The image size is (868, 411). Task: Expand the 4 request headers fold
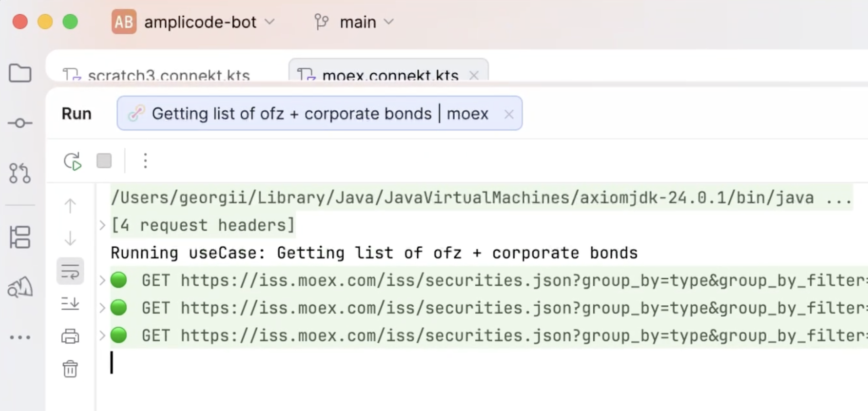click(x=103, y=225)
